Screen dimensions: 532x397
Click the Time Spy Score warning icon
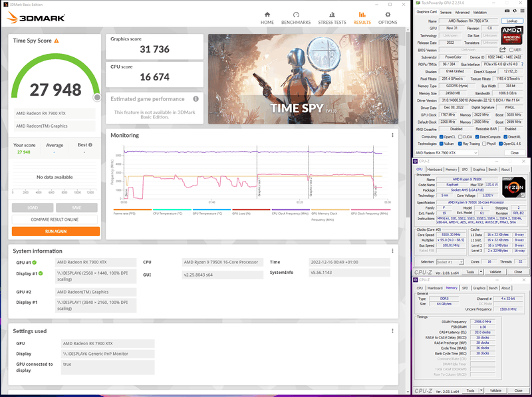tap(57, 41)
